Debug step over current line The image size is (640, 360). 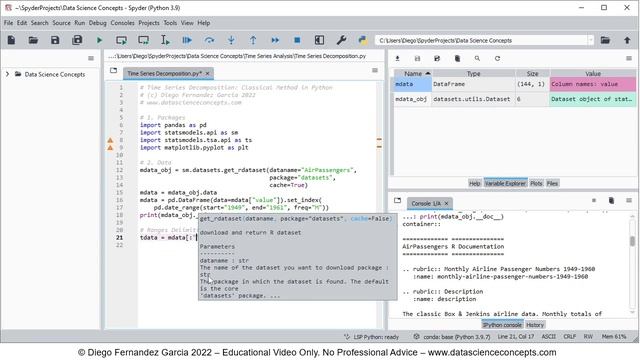tap(209, 40)
